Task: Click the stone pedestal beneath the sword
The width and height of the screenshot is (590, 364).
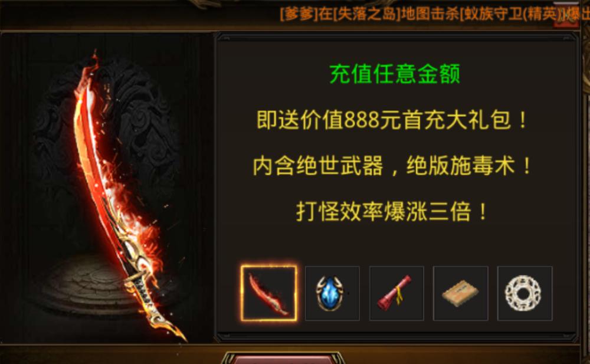Action: click(x=87, y=286)
